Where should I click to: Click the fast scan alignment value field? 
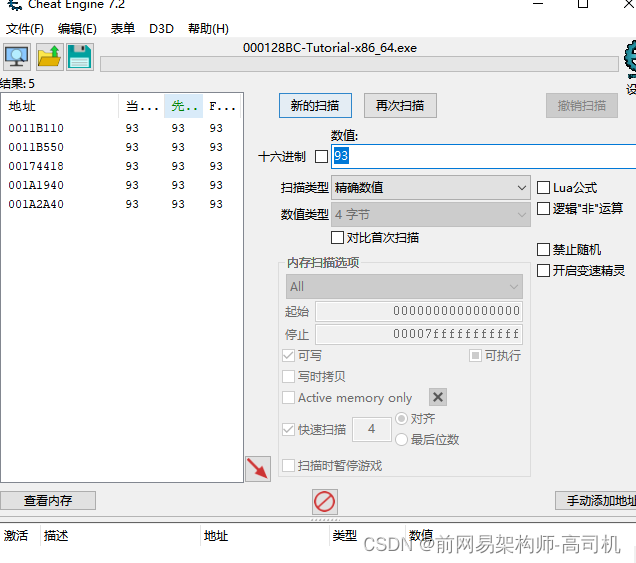pyautogui.click(x=372, y=429)
